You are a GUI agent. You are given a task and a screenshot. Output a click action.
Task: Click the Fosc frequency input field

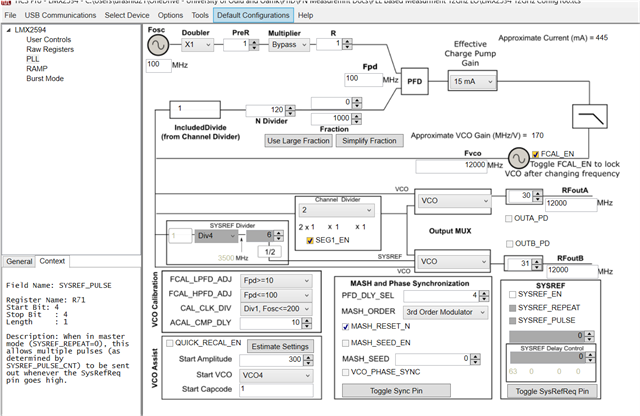[x=158, y=65]
